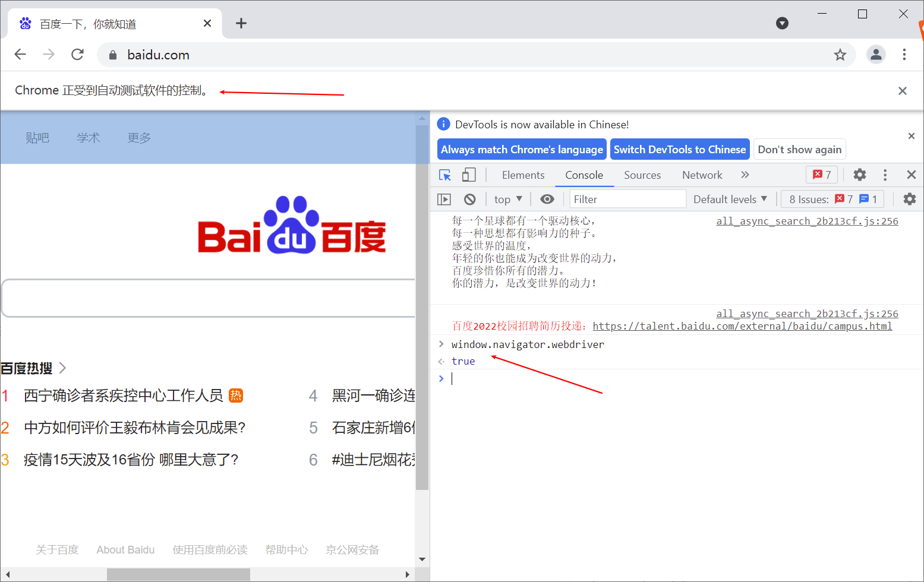Viewport: 924px width, 582px height.
Task: Click the true result value
Action: point(463,361)
